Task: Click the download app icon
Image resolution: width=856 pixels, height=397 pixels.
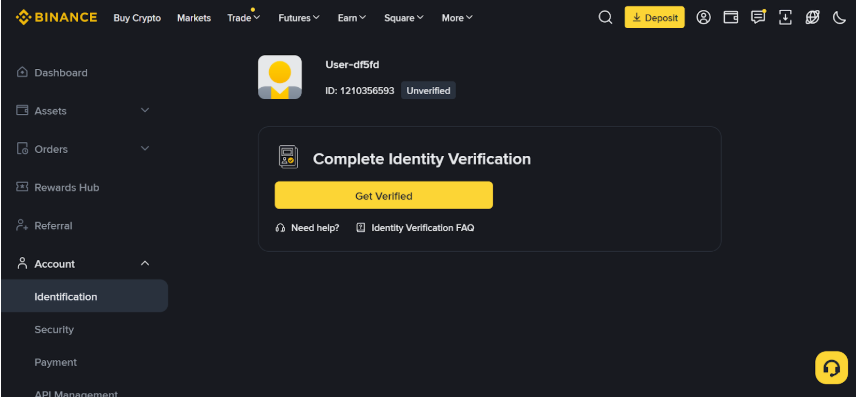Action: coord(785,17)
